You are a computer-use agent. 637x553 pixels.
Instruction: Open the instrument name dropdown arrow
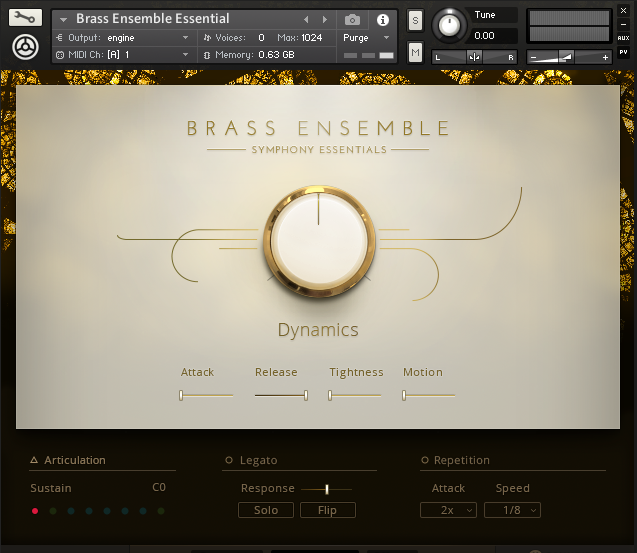coord(63,19)
